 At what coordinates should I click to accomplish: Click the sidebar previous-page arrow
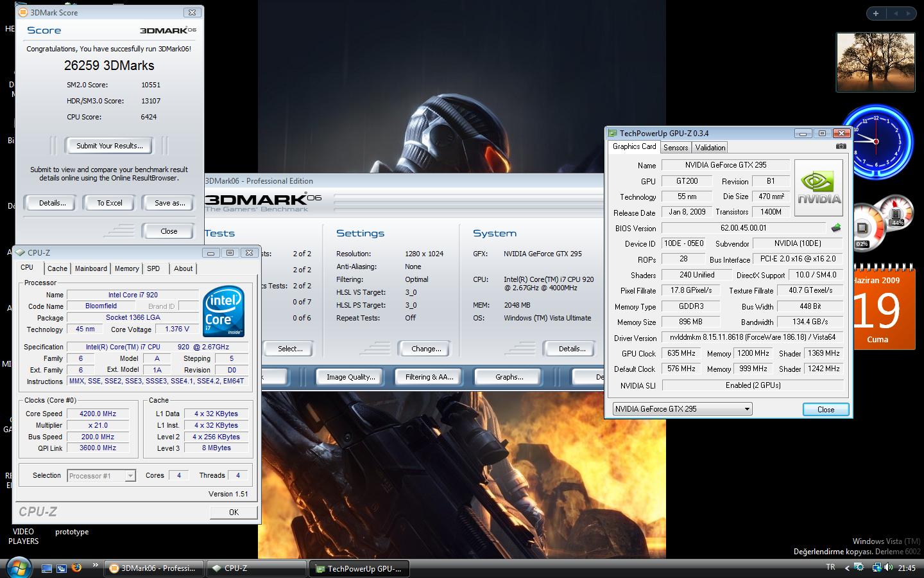click(x=896, y=13)
